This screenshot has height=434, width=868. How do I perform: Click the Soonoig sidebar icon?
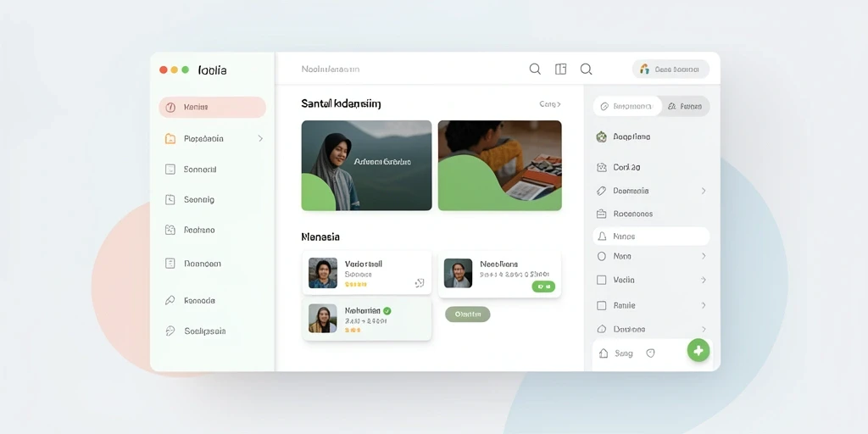170,200
